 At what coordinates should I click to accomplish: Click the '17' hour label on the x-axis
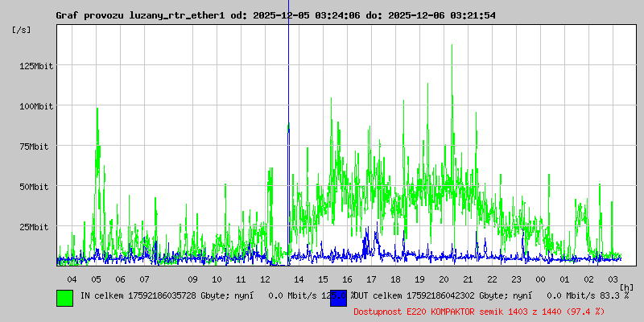[371, 279]
